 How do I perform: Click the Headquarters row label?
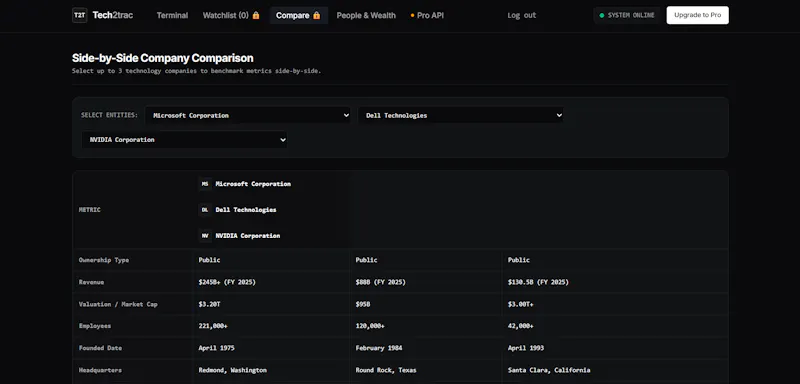[100, 370]
